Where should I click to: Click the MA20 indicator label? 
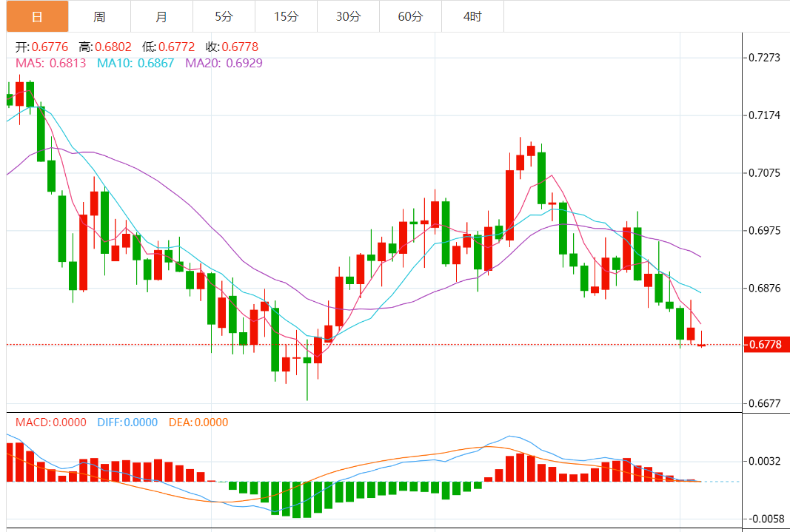pos(224,63)
